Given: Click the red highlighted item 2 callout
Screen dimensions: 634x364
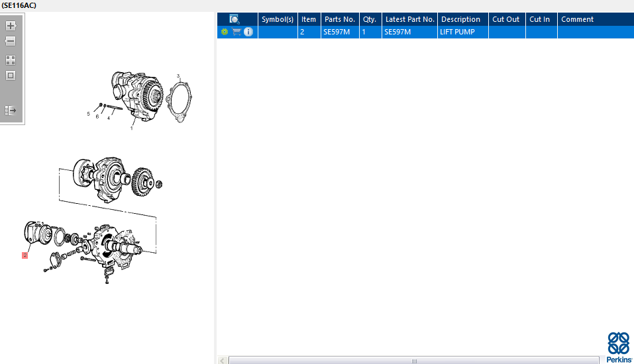Looking at the screenshot, I should (x=25, y=255).
